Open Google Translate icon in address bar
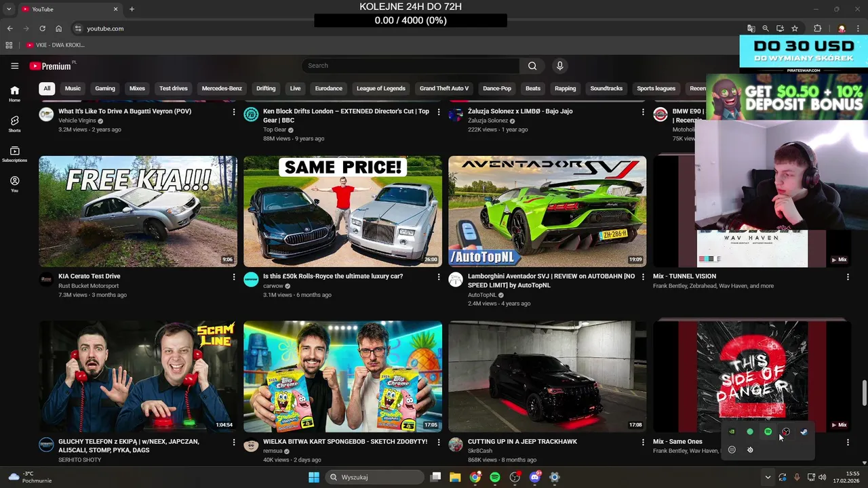The image size is (868, 488). click(751, 28)
